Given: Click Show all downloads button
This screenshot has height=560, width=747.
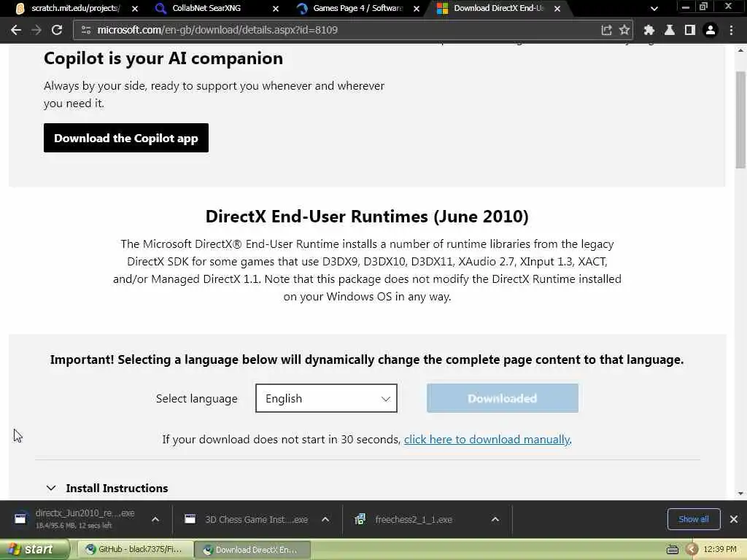Looking at the screenshot, I should click(694, 519).
